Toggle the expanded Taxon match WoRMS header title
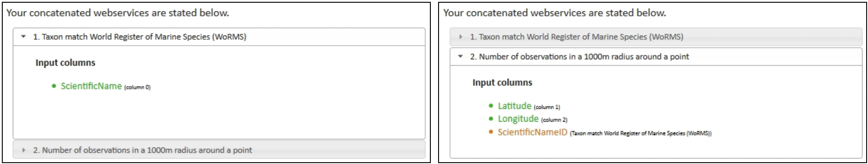868x164 pixels. (x=139, y=37)
